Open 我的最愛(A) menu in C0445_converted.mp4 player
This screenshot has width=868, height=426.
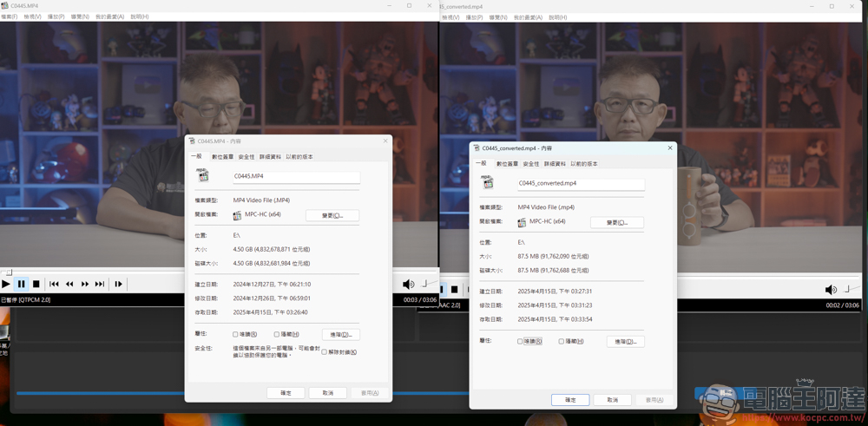tap(528, 17)
